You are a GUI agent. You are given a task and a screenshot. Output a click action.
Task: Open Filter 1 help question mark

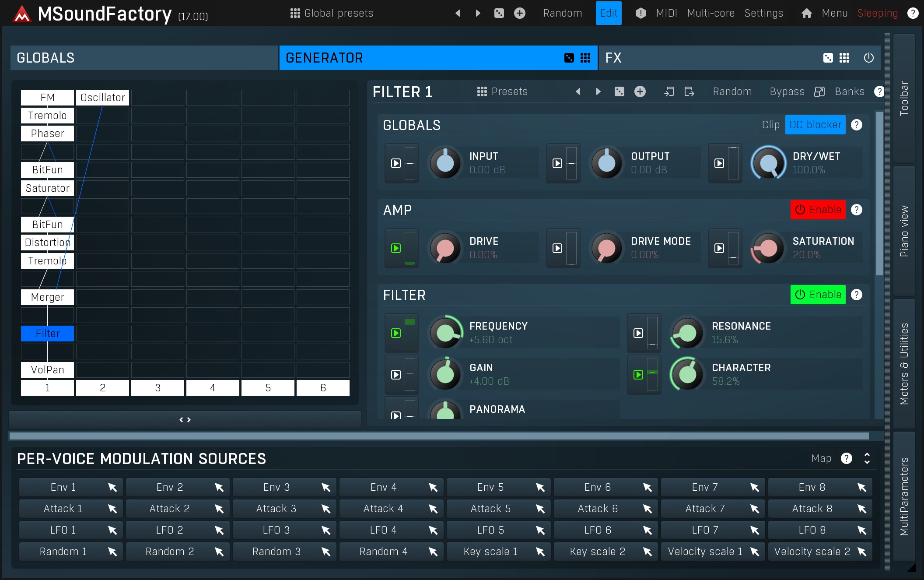[878, 91]
